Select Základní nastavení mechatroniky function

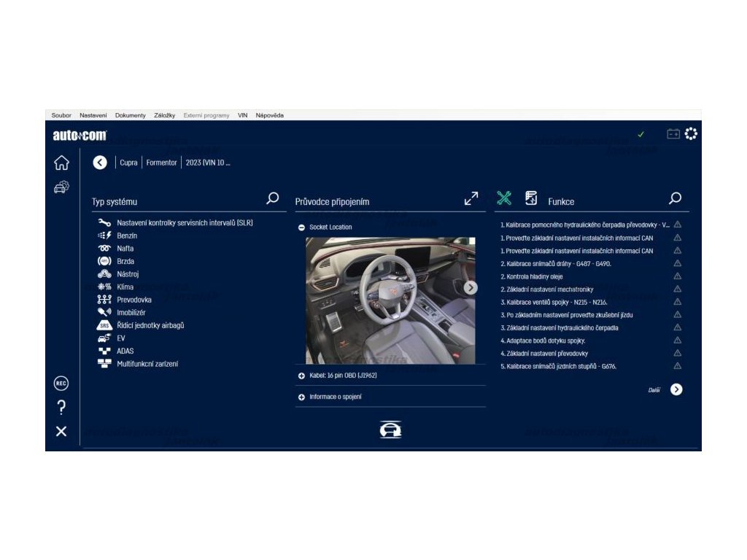coord(547,289)
